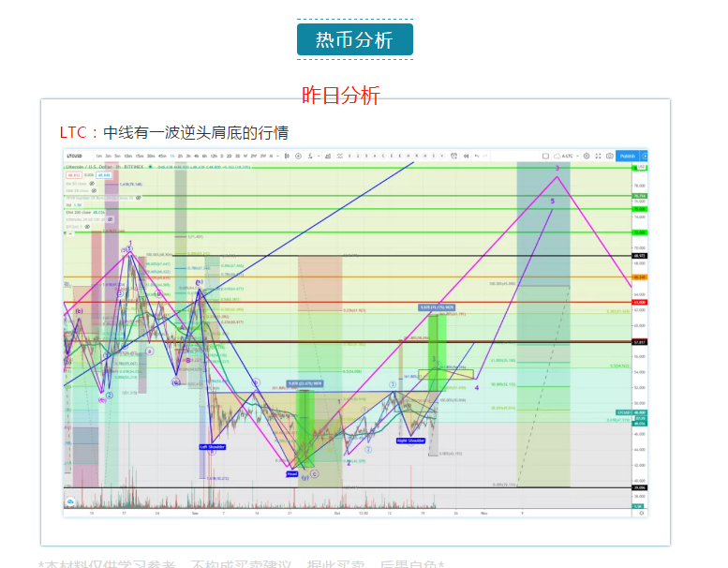The width and height of the screenshot is (728, 568).
Task: Load indicator template circle V
Action: click(441, 156)
